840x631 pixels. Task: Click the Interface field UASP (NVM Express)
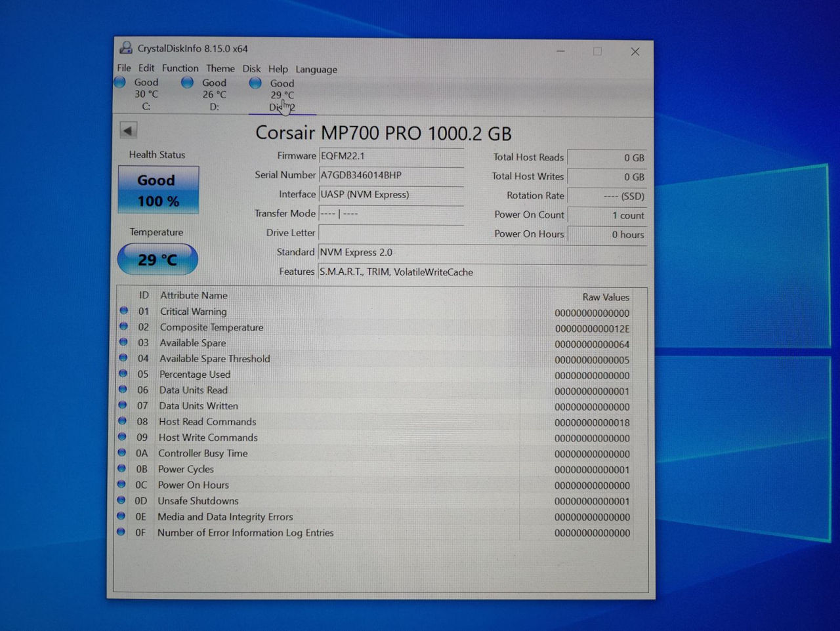[x=391, y=194]
